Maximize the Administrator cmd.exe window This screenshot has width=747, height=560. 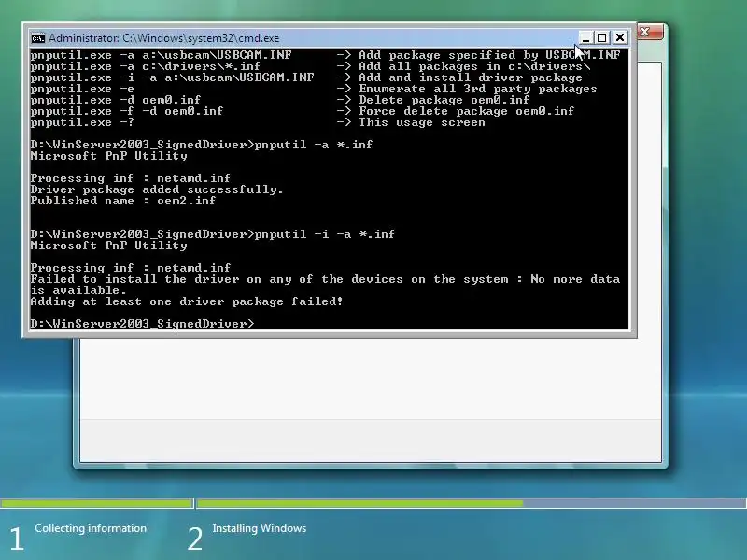(602, 37)
